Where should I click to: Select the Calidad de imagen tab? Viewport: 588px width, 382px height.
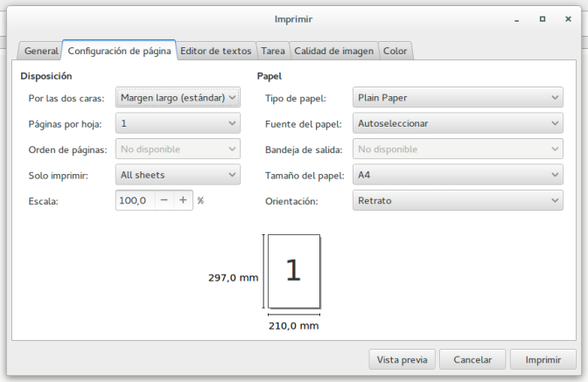pos(333,51)
